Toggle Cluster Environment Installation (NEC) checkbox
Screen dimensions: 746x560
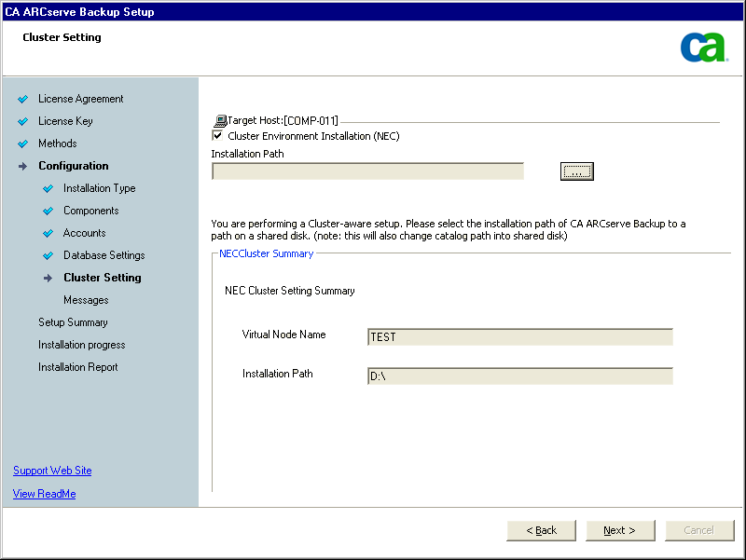(217, 136)
